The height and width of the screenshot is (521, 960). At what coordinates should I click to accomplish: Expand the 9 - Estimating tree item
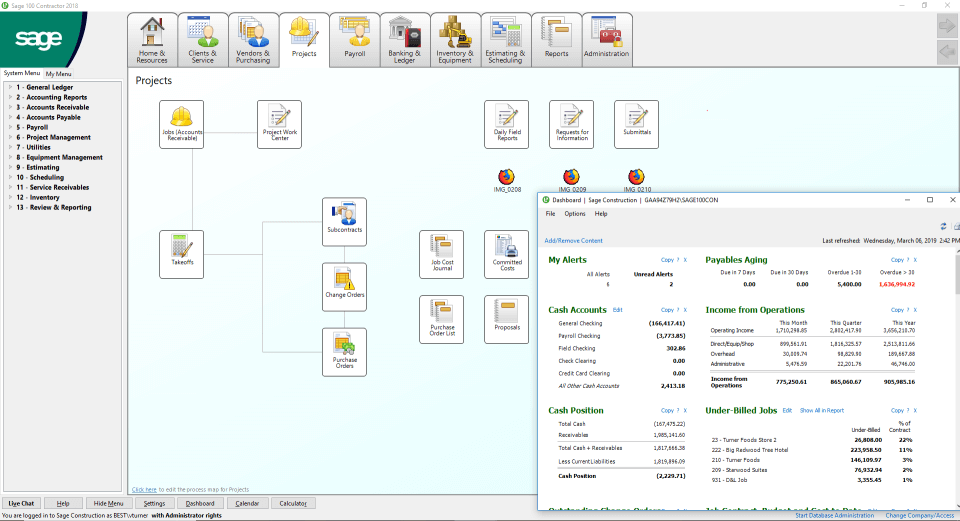[x=9, y=168]
